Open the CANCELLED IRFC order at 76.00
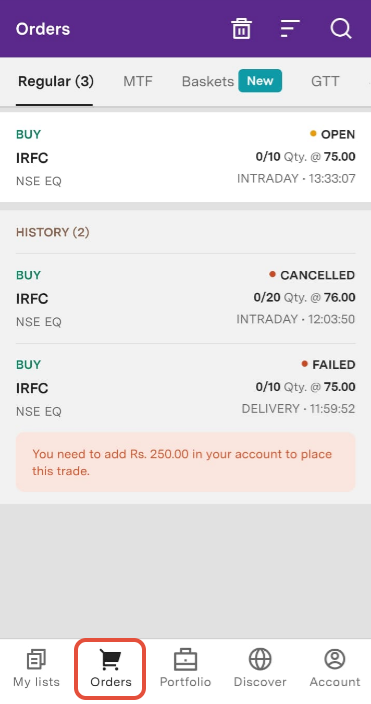Viewport: 371px width, 704px height. (x=186, y=299)
